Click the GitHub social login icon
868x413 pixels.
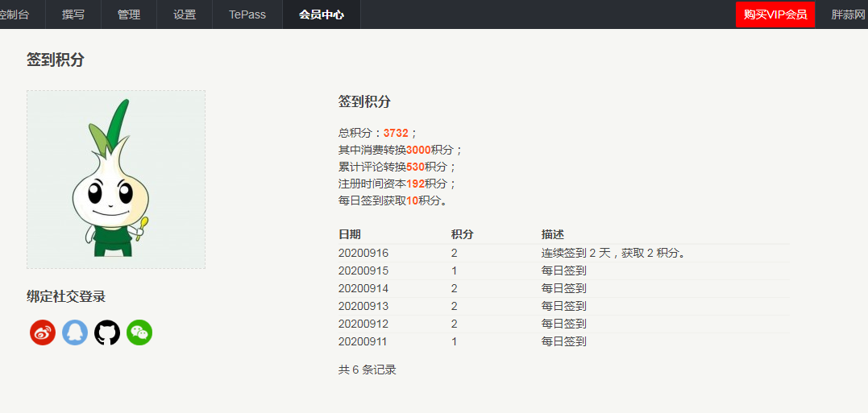point(107,332)
